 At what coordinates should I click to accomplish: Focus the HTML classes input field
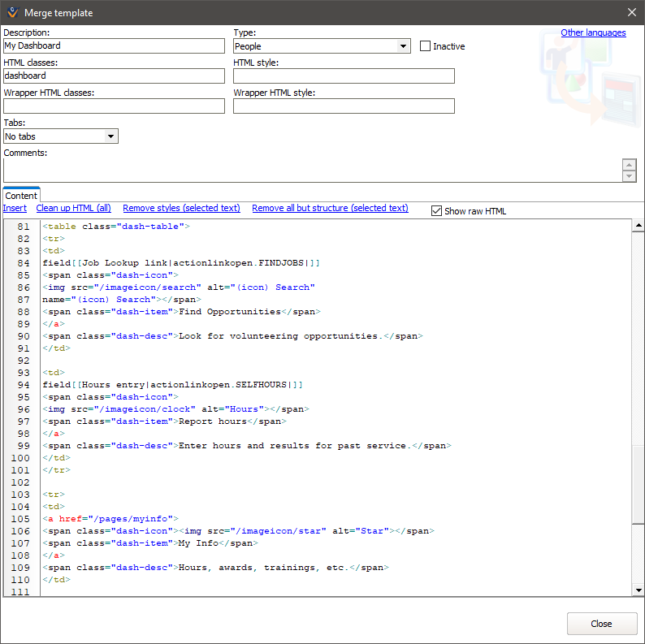click(x=114, y=76)
